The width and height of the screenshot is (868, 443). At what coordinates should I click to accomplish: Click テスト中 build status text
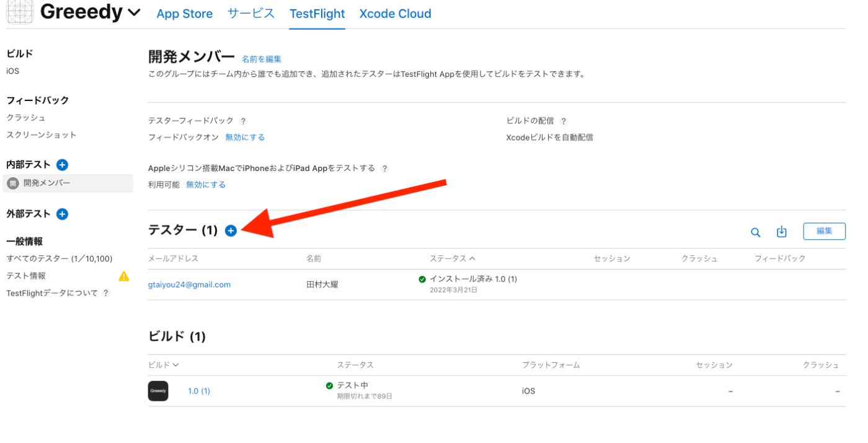point(353,386)
